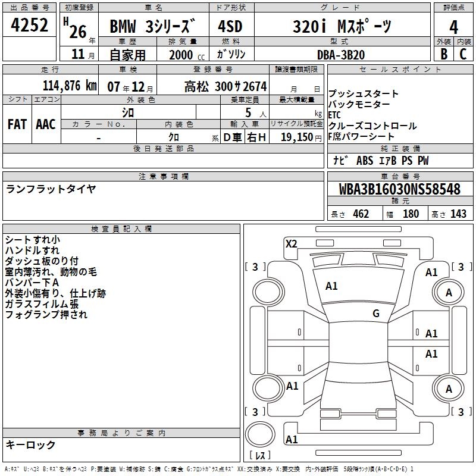476x476 pixels.
Task: Select caution note ランフラットタイヤ
Action: tap(51, 189)
